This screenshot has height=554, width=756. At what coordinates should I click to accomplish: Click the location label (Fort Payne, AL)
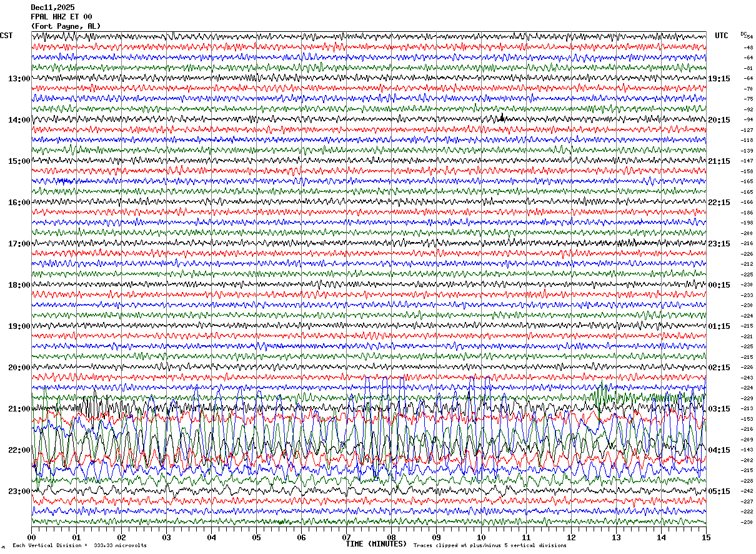(66, 26)
